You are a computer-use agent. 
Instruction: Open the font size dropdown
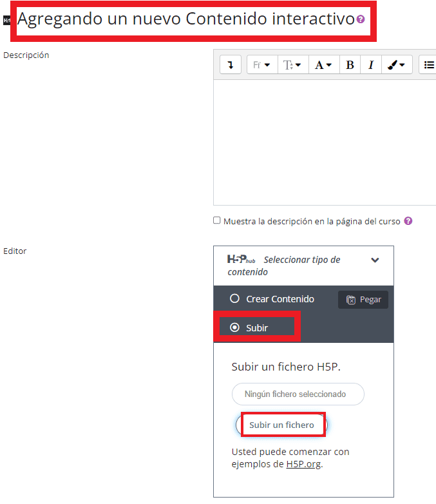point(292,64)
